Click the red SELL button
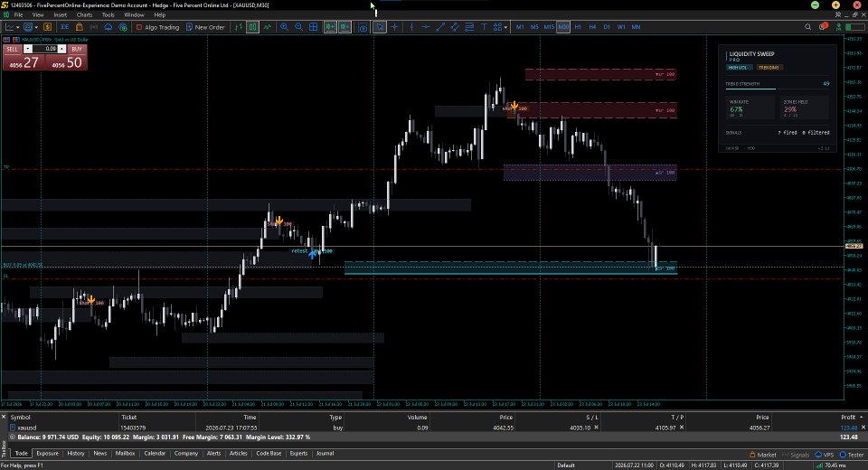Screen dimensions: 868x470 pyautogui.click(x=12, y=50)
